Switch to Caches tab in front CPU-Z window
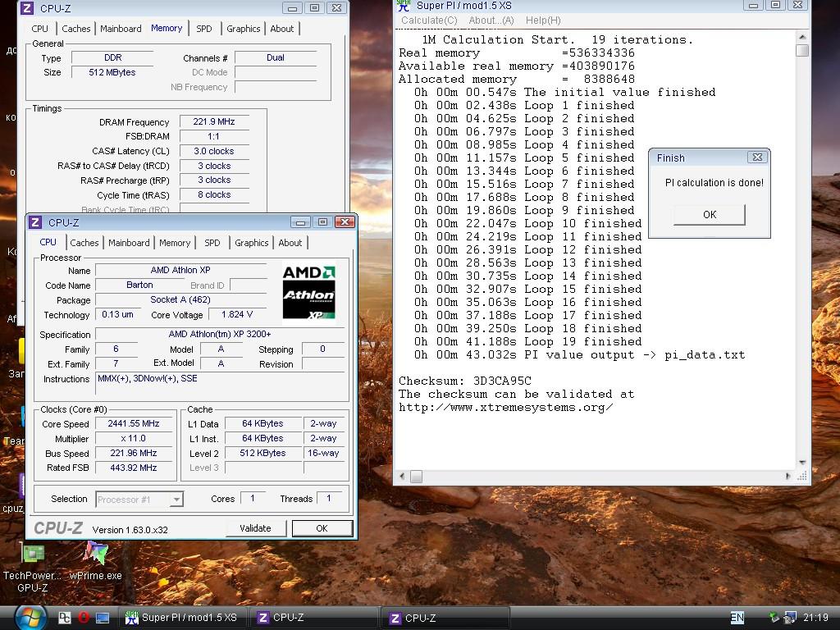 84,243
